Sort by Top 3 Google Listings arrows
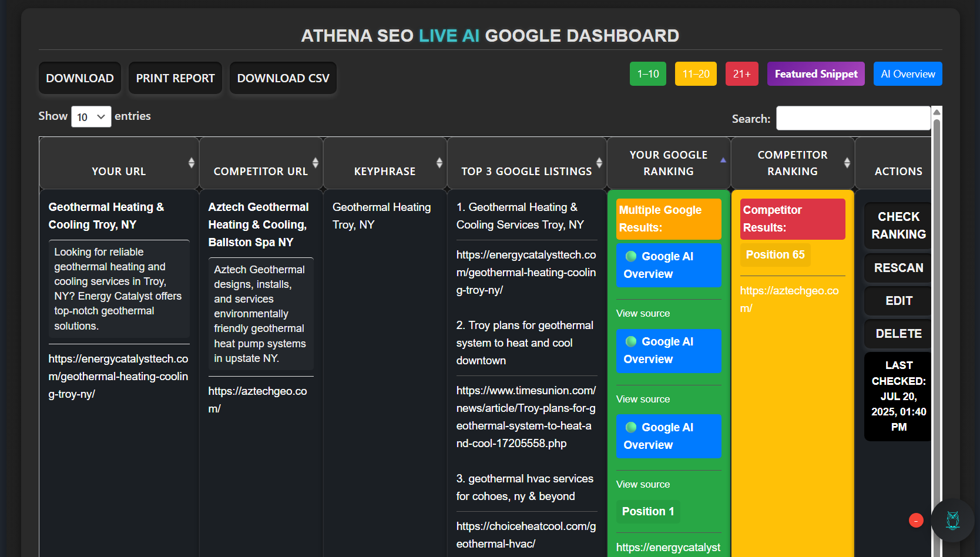980x557 pixels. pyautogui.click(x=599, y=163)
